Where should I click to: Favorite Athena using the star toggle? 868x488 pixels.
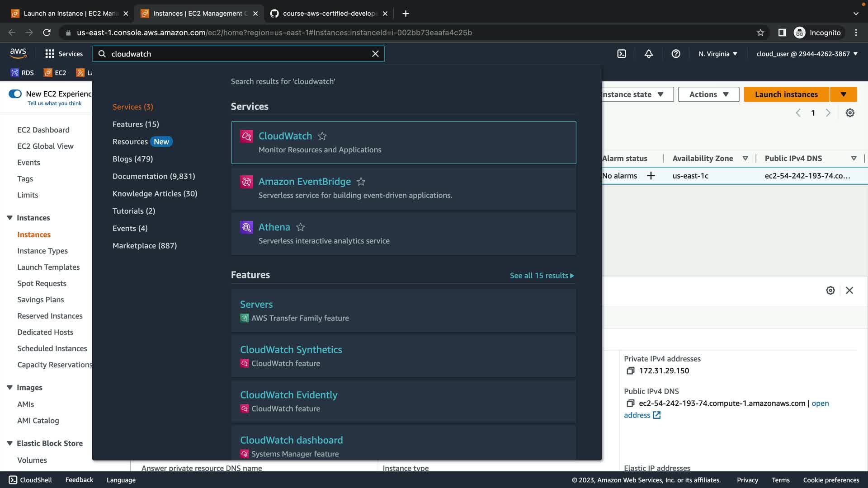301,227
